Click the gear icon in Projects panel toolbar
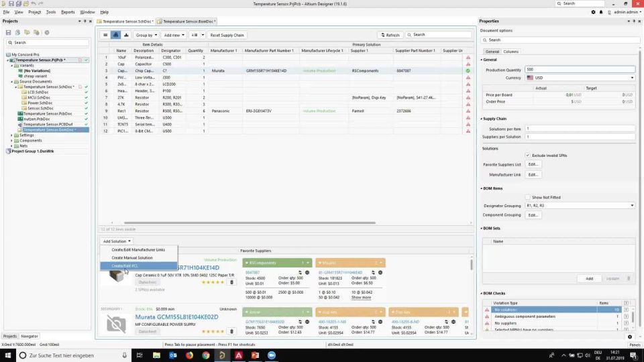 (x=47, y=32)
